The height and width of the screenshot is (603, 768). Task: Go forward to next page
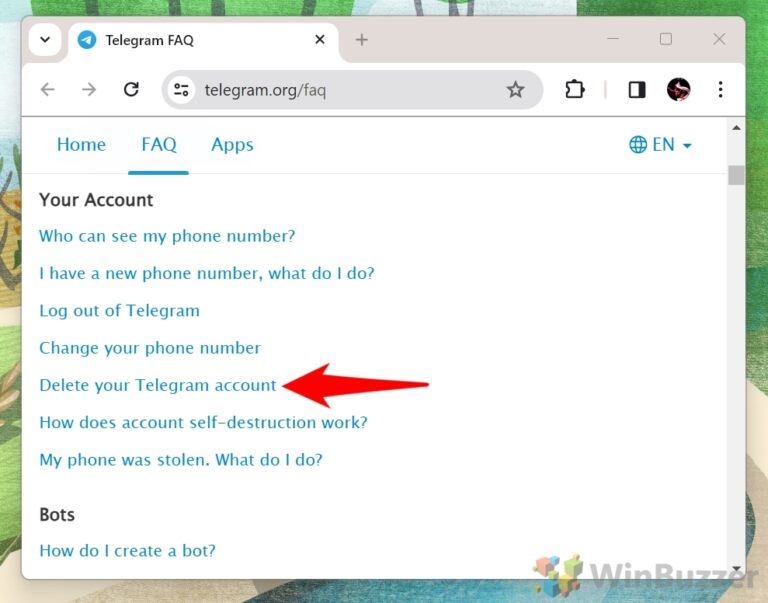point(89,90)
